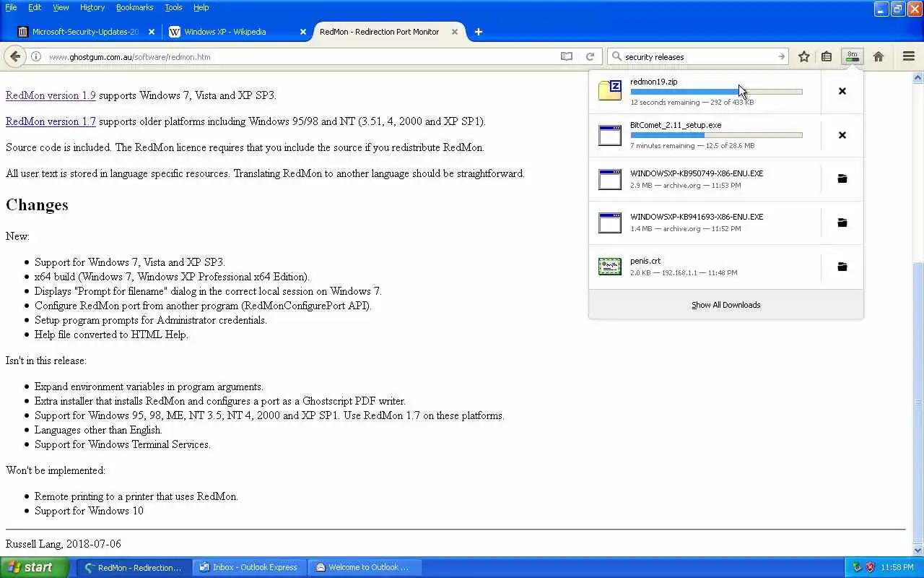Screen dimensions: 924x578
Task: Open the Tools menu
Action: 173,7
